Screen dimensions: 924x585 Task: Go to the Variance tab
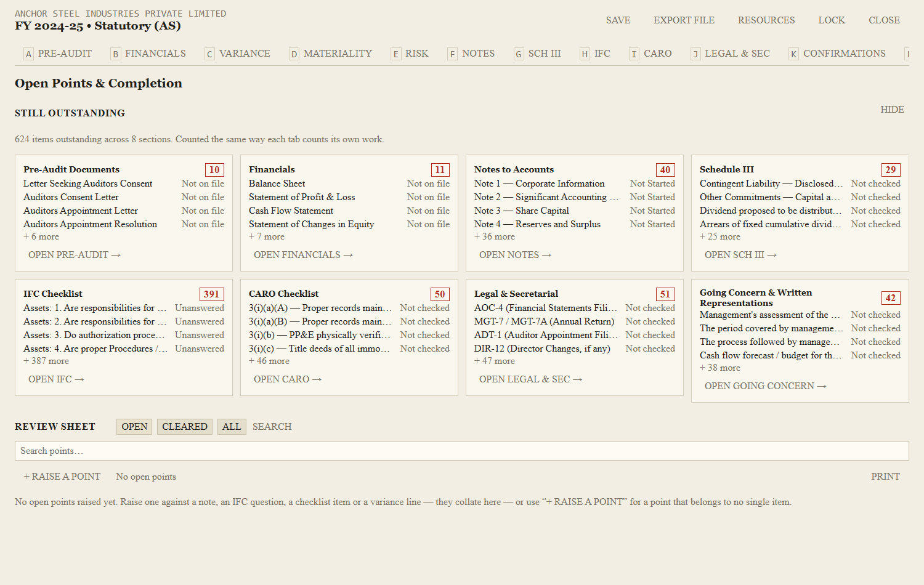238,54
